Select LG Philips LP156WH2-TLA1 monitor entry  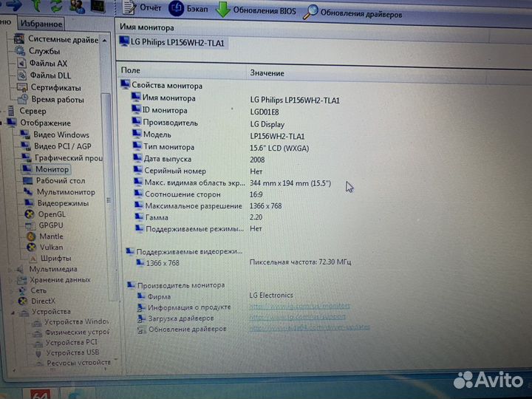coord(172,43)
